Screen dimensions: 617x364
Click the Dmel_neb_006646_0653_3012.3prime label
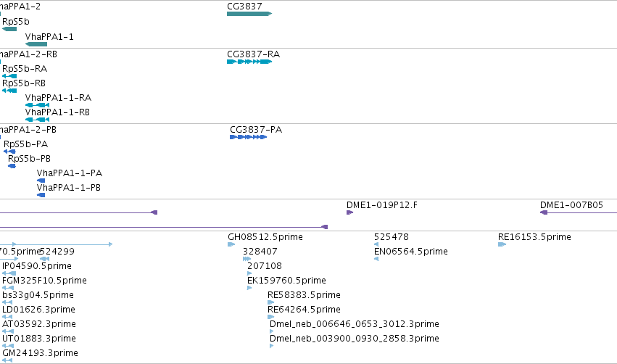(354, 324)
